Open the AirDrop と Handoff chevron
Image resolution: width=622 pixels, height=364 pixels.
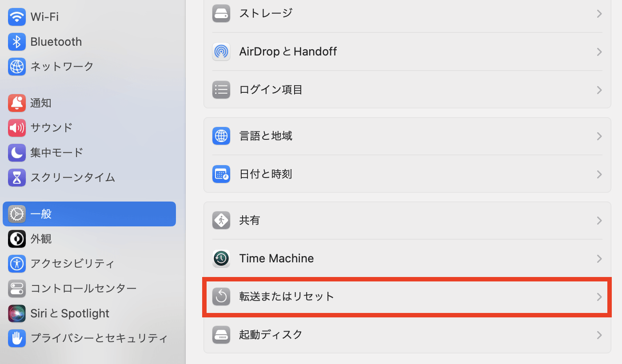[x=599, y=52]
